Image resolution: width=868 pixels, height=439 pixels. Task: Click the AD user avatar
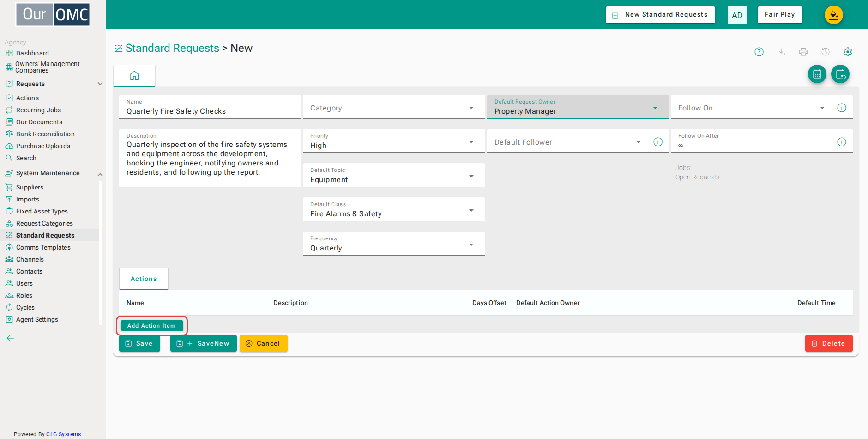(x=737, y=15)
